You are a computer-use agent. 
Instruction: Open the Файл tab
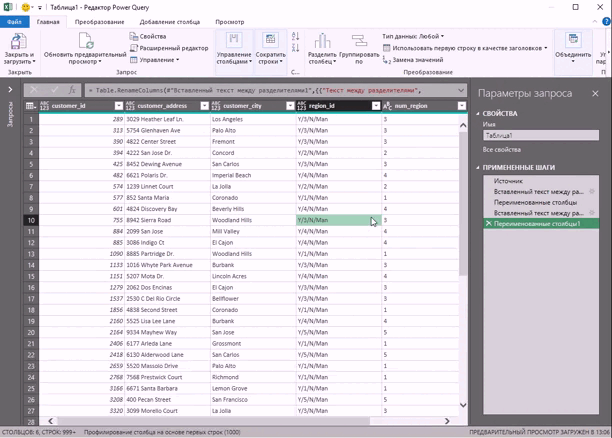[x=14, y=22]
